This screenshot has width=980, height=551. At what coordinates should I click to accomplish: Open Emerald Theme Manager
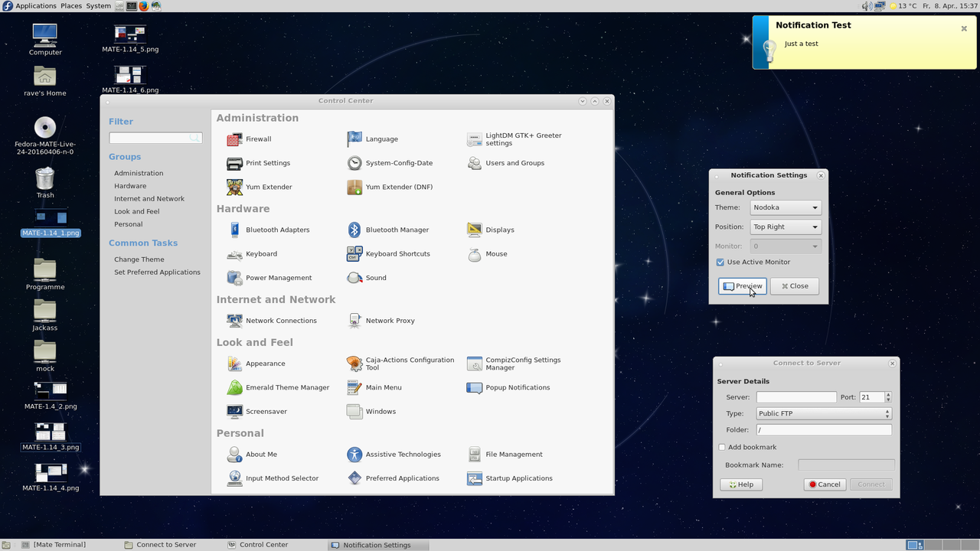pos(234,388)
